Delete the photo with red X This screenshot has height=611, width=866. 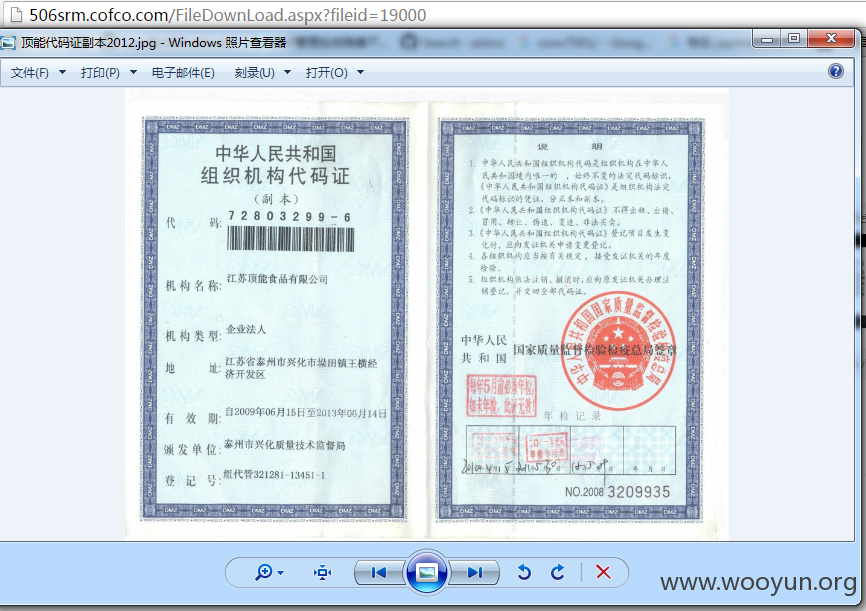pos(603,572)
